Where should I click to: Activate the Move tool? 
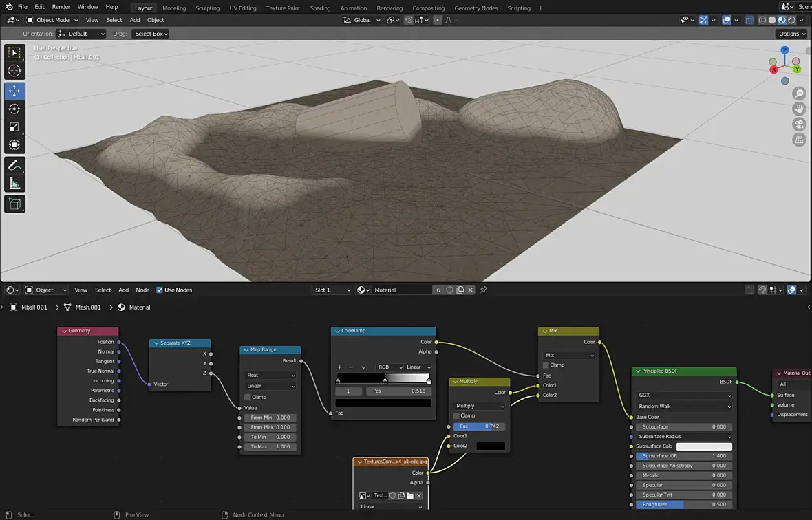14,91
